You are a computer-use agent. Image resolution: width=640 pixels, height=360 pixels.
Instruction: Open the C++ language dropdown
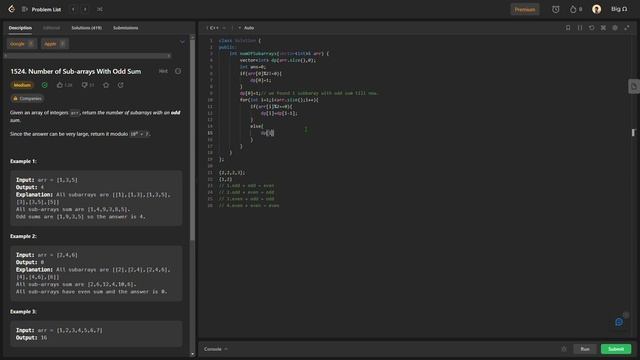click(x=216, y=28)
